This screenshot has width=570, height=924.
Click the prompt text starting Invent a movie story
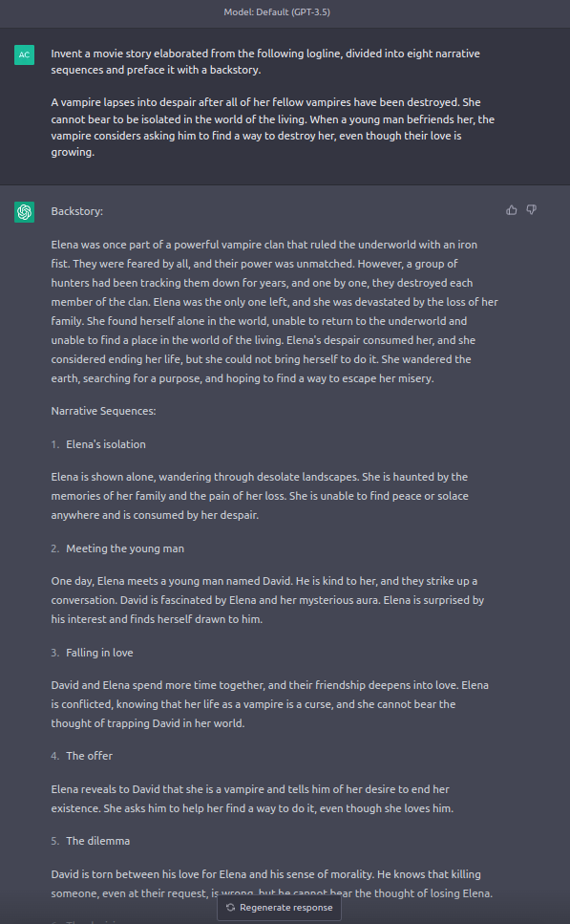click(x=265, y=61)
